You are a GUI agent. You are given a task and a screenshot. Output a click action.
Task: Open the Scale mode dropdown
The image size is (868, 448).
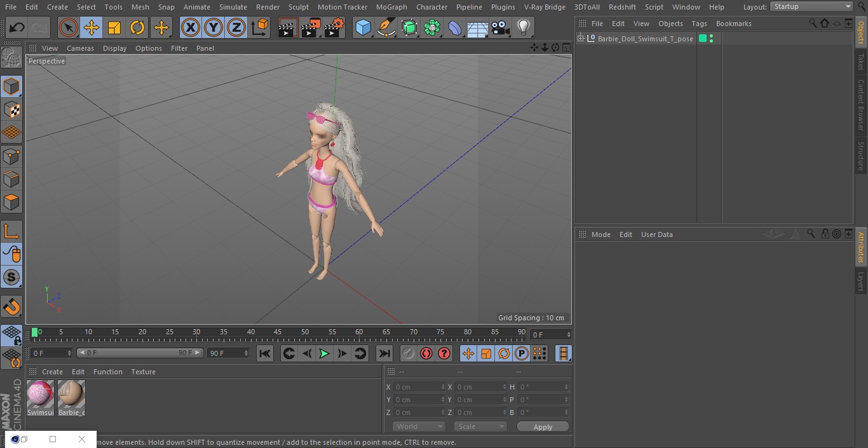480,426
